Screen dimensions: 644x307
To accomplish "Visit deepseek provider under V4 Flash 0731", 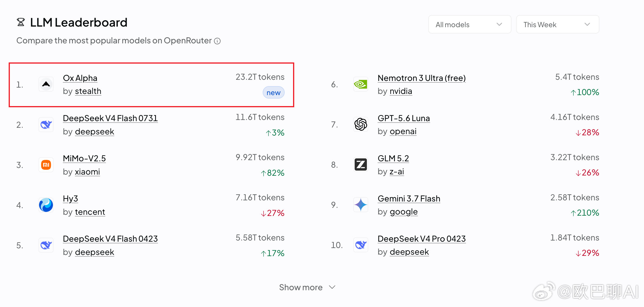I will tap(95, 132).
